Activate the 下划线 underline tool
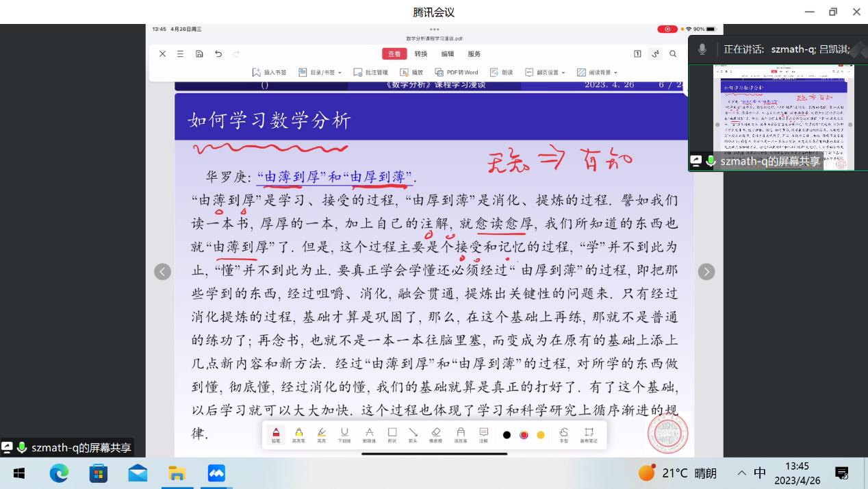 [344, 434]
